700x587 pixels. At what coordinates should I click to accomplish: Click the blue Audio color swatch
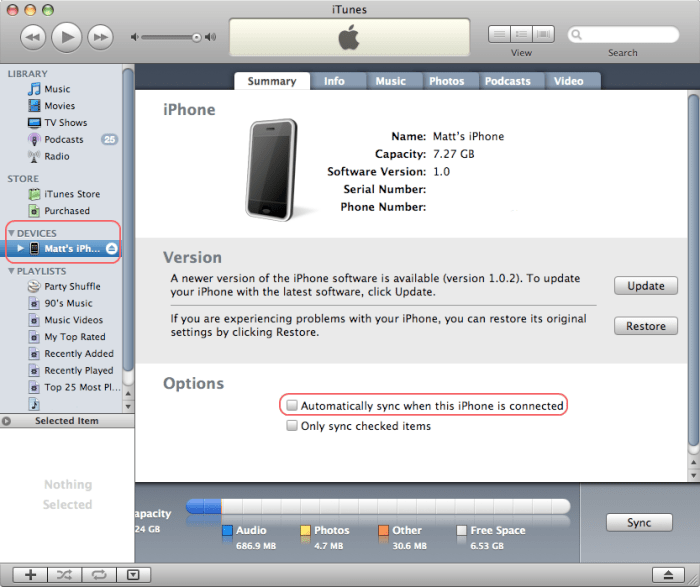(227, 530)
